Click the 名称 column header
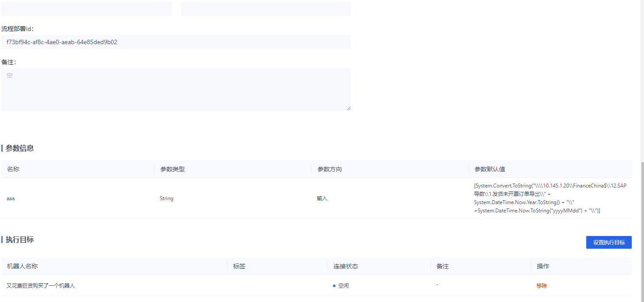The height and width of the screenshot is (302, 644). click(13, 169)
